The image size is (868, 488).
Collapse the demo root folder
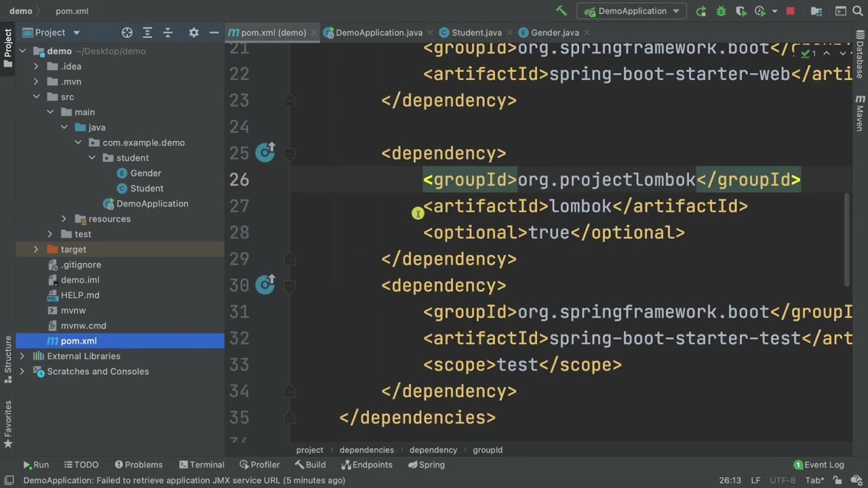pos(22,52)
